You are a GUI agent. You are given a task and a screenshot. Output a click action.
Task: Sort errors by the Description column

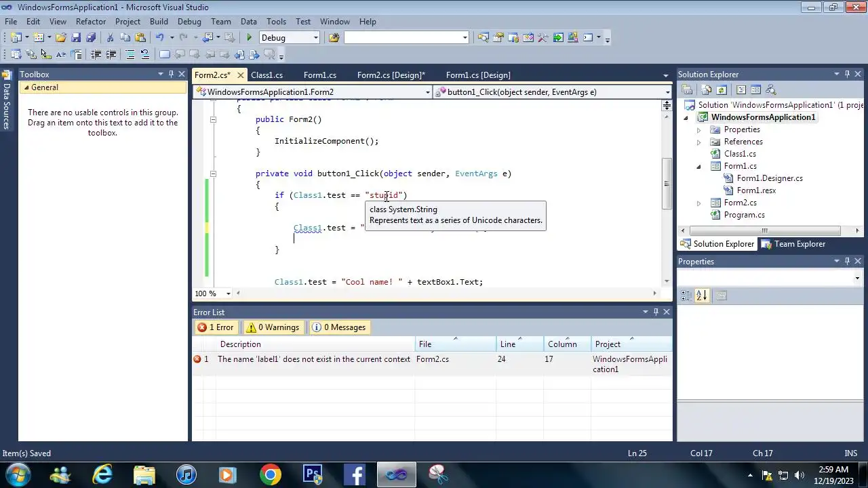[315, 344]
